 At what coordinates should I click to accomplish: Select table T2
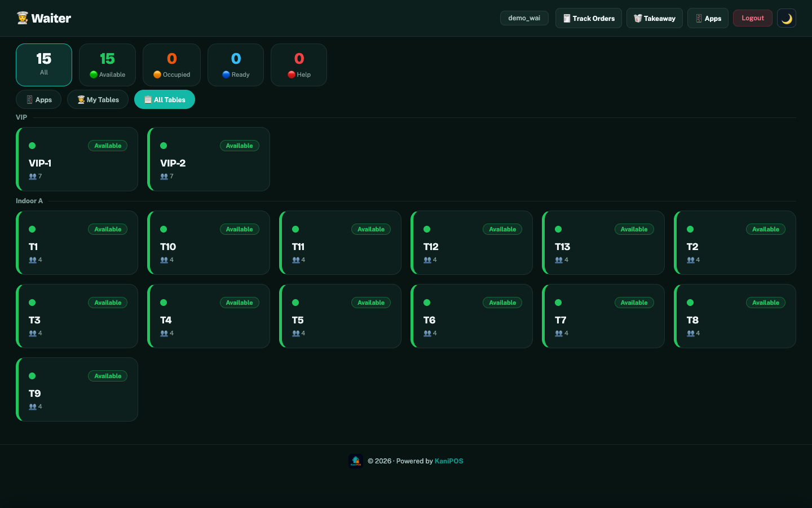[x=735, y=243]
